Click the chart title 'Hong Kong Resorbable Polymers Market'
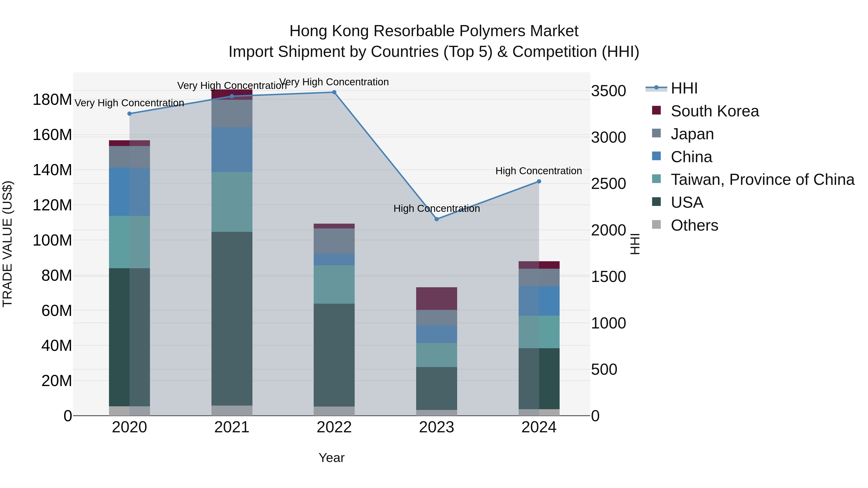This screenshot has height=488, width=868. pyautogui.click(x=434, y=31)
